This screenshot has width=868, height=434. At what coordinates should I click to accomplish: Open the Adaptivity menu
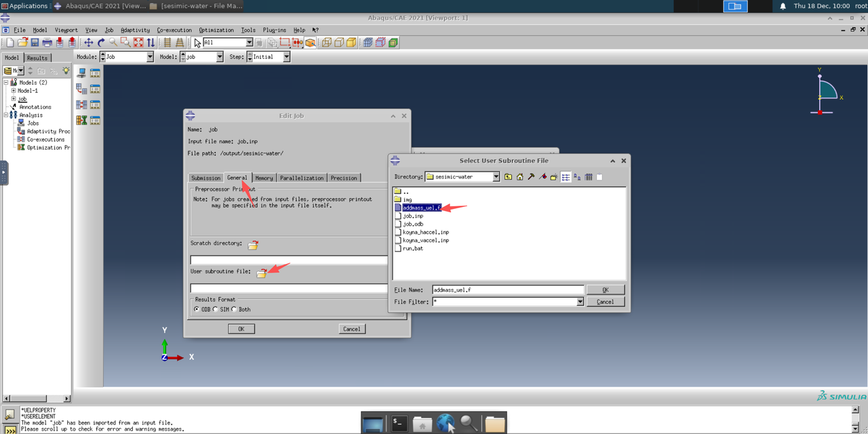tap(135, 30)
